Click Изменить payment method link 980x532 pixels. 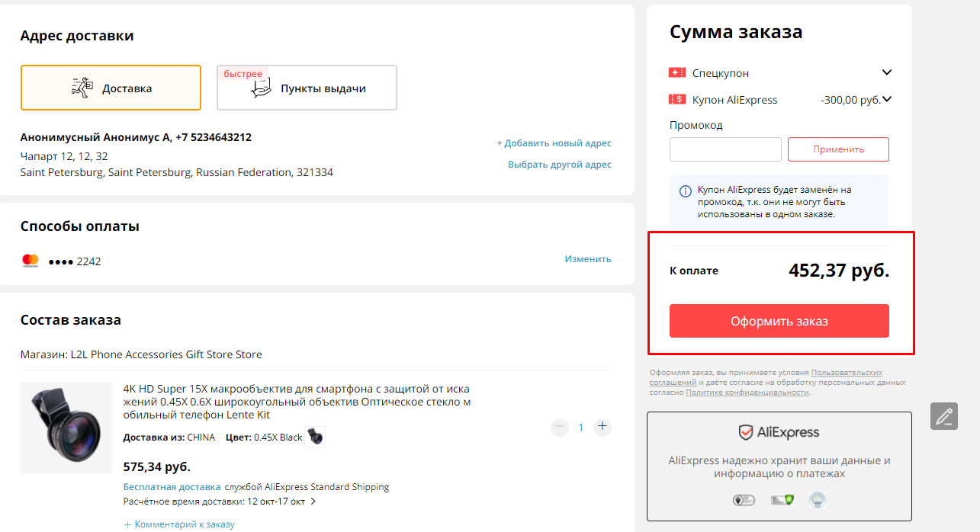(x=588, y=259)
